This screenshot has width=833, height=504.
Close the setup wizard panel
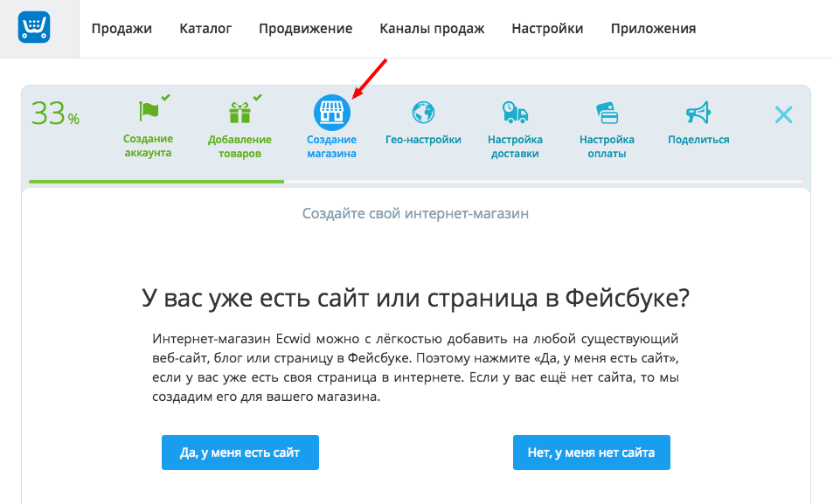click(x=783, y=114)
